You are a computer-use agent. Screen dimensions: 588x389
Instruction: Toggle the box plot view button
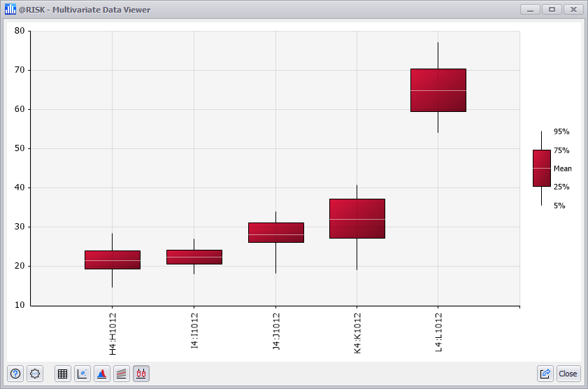pyautogui.click(x=141, y=374)
